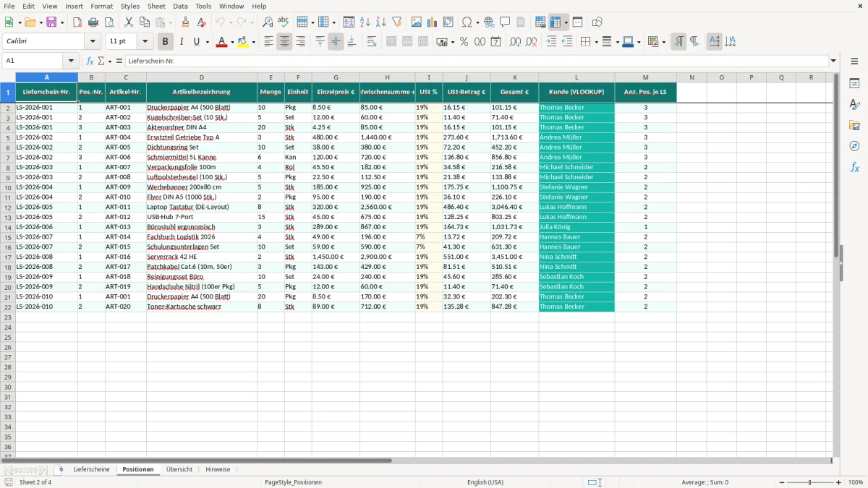Add decimal place icon

click(515, 42)
